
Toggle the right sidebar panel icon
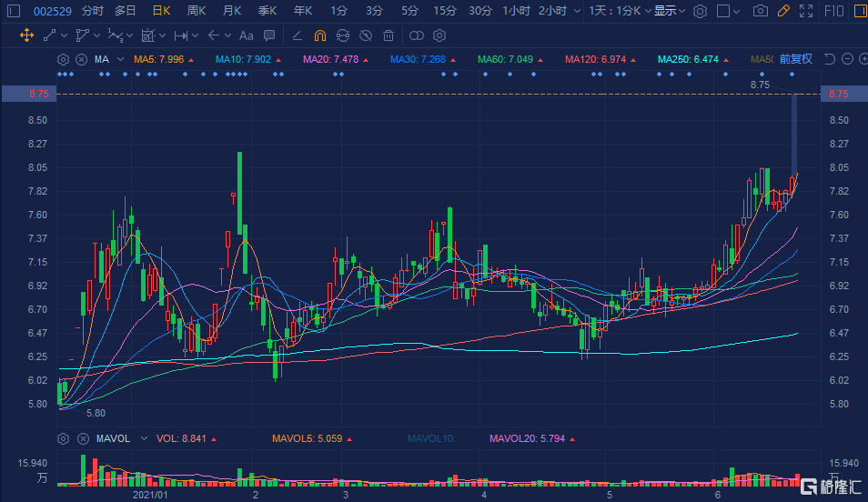[x=861, y=11]
